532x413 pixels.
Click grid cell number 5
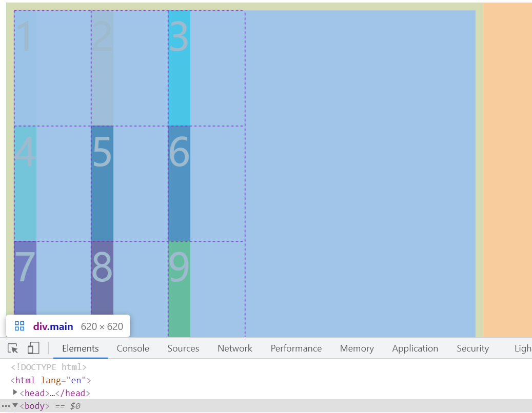[102, 183]
